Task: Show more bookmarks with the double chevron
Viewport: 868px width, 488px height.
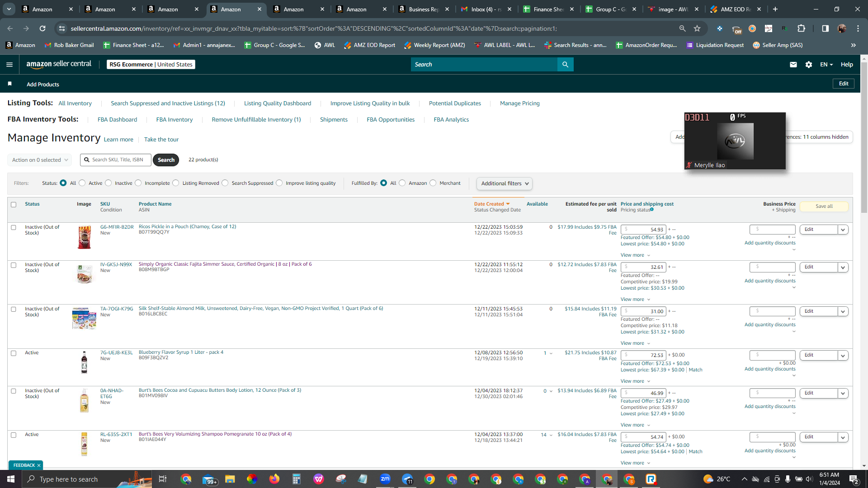Action: (x=854, y=45)
